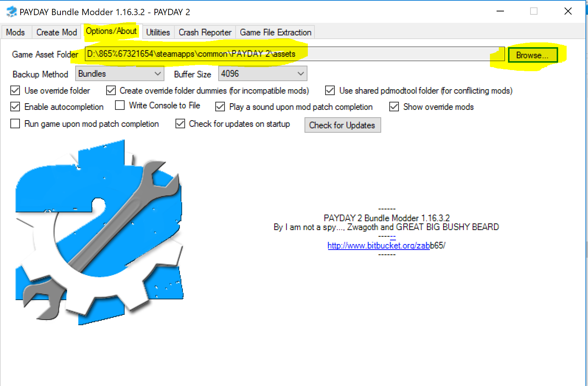
Task: Toggle Play a sound upon completion checkbox
Action: (220, 107)
